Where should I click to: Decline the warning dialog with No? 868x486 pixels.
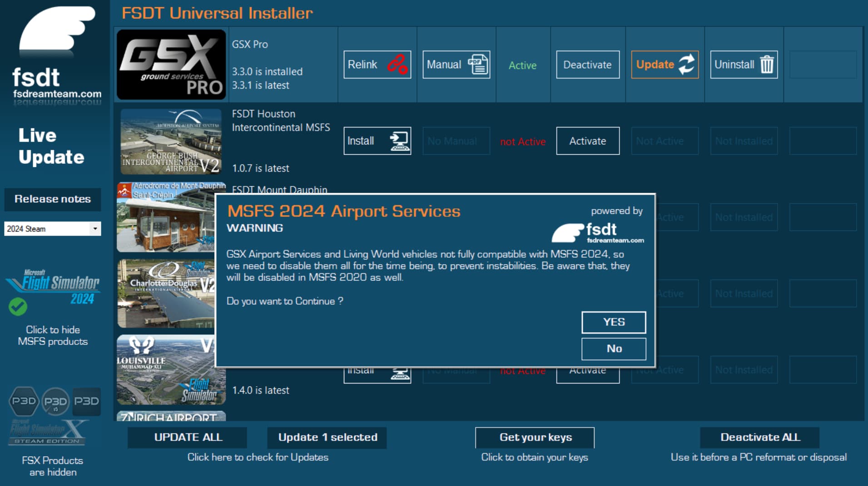(614, 349)
